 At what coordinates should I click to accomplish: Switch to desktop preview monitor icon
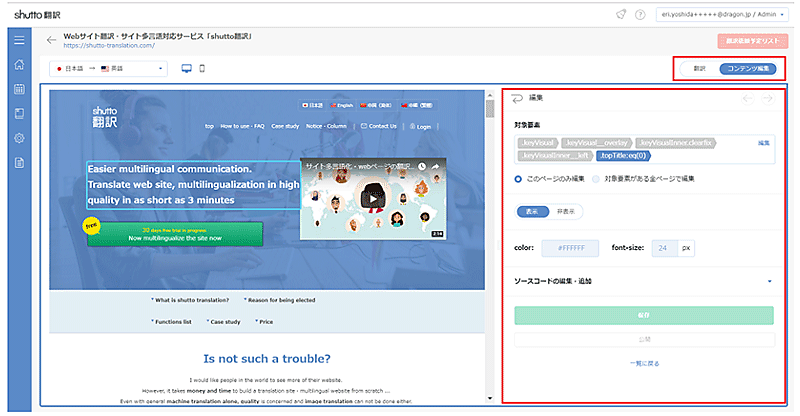185,69
